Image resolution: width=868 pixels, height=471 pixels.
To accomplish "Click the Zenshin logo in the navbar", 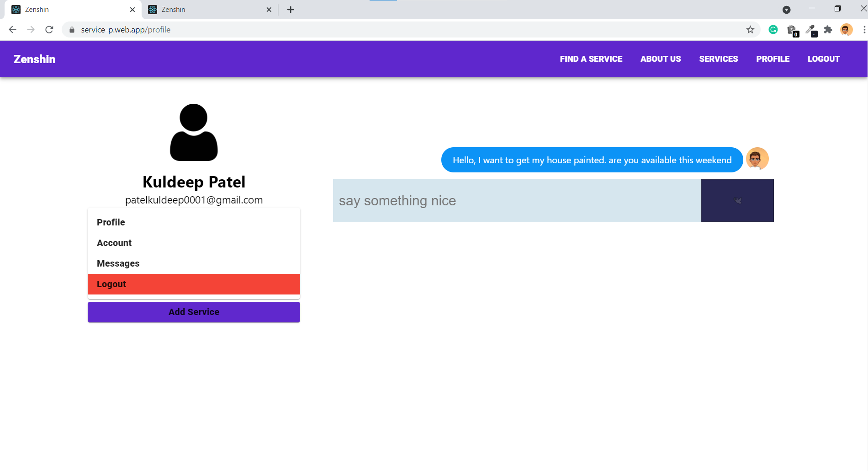I will tap(34, 59).
